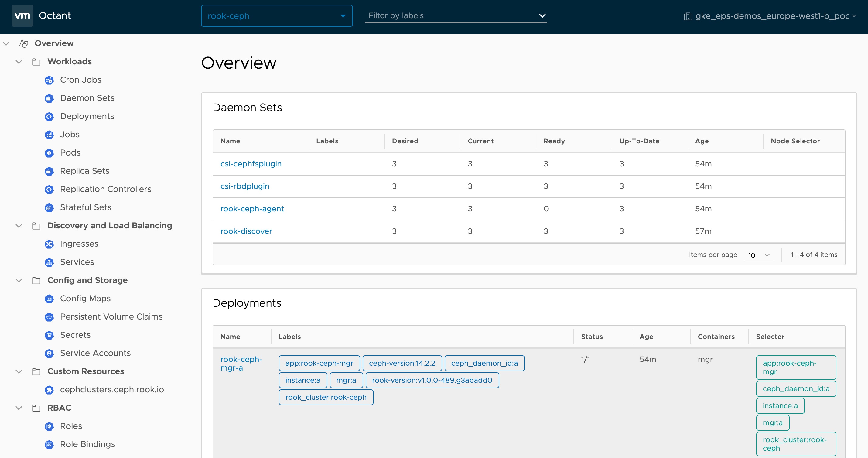The image size is (868, 458).
Task: Collapse the Config and Storage section
Action: pyautogui.click(x=19, y=280)
